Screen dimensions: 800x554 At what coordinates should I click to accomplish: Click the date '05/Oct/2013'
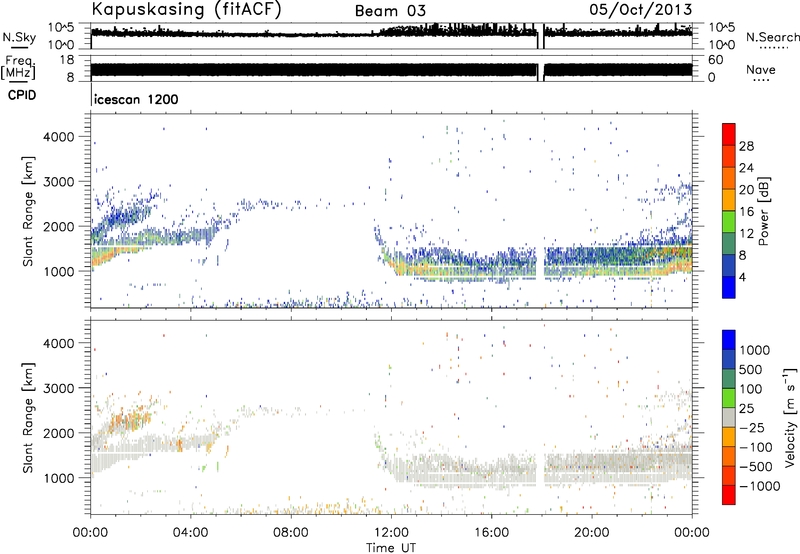tap(641, 10)
